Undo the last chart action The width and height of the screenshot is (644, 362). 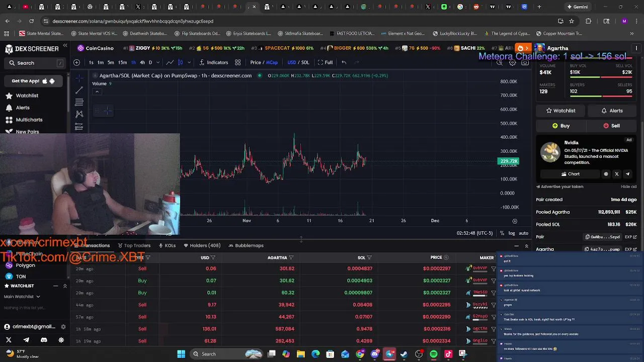(x=344, y=62)
